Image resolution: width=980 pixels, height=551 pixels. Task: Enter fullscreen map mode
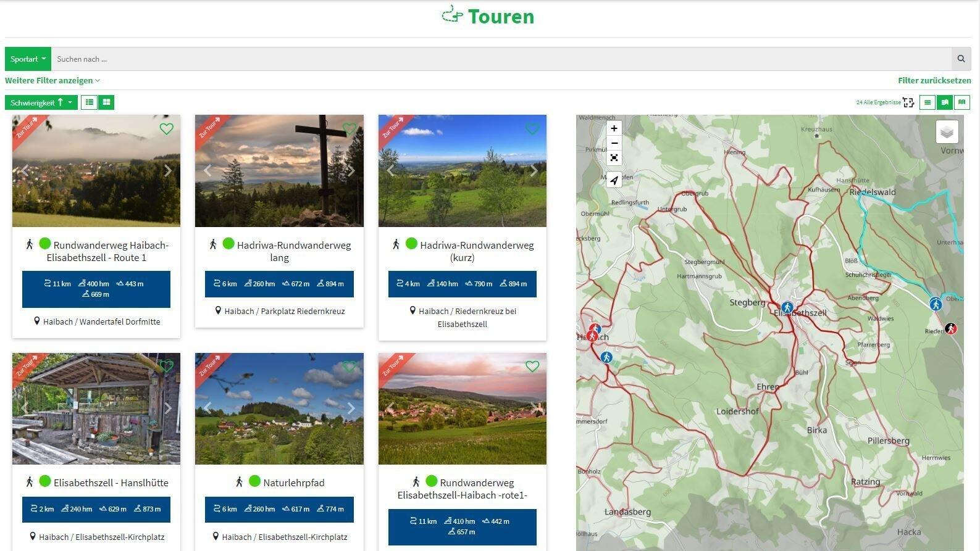[614, 158]
